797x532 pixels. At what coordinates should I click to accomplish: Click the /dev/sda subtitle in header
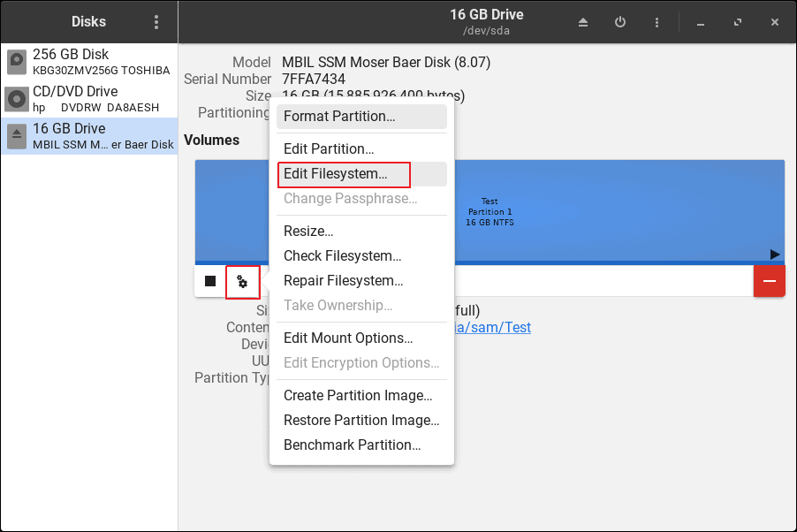click(486, 31)
